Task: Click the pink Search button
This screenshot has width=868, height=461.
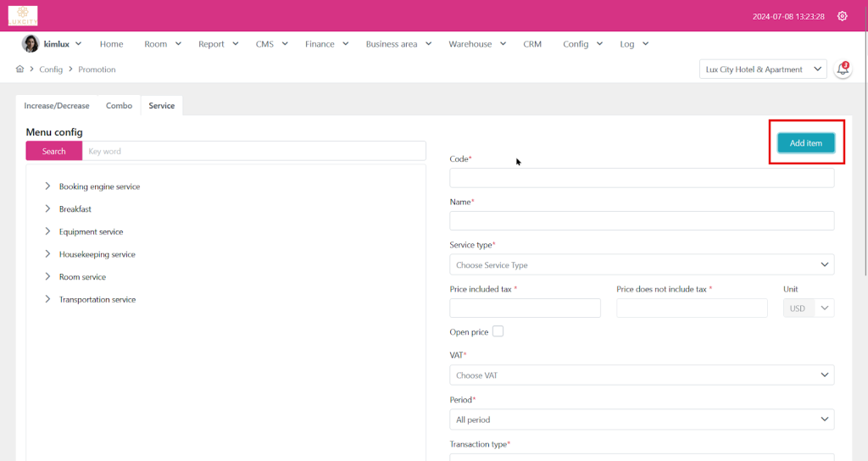Action: coord(53,151)
